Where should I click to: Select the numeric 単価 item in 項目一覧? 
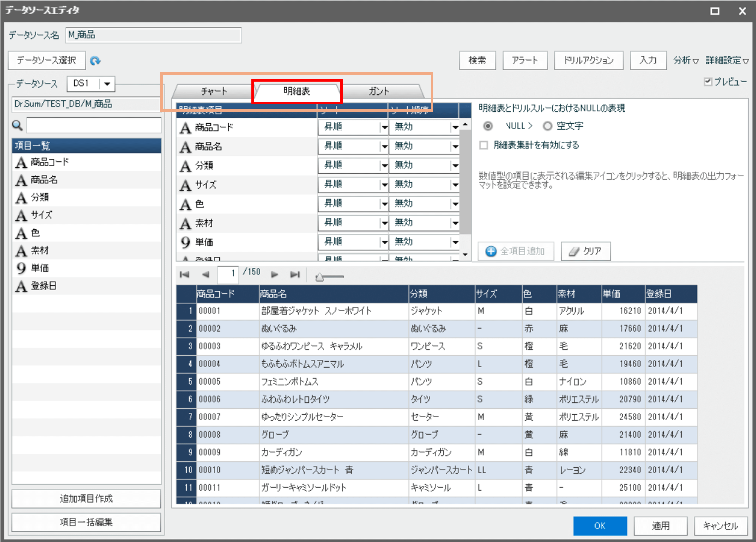[40, 268]
